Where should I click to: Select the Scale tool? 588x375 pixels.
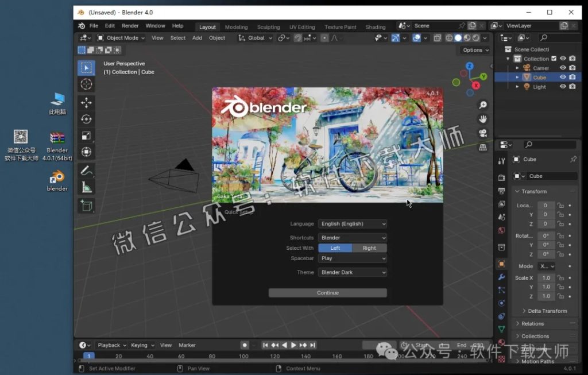click(x=86, y=136)
